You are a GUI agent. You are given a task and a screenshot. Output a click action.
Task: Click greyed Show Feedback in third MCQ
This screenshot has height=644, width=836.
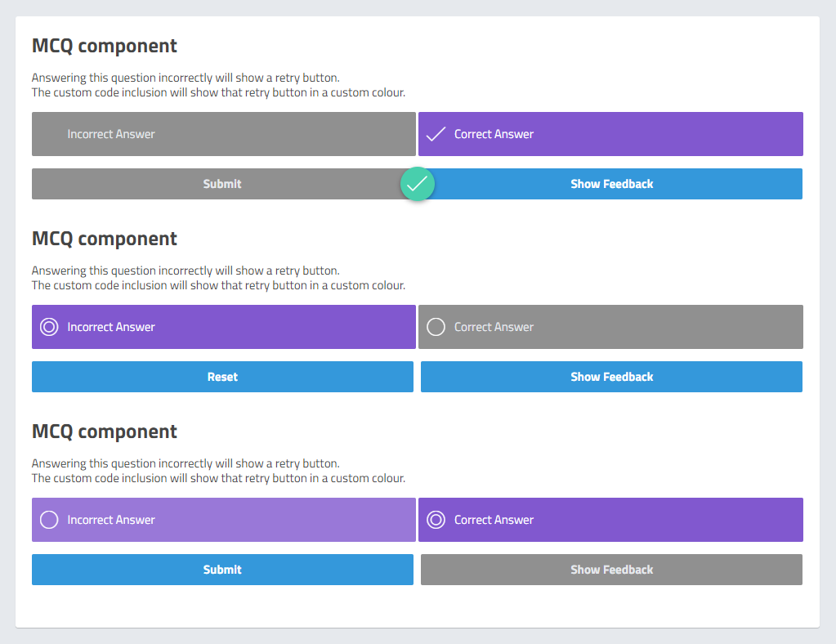pyautogui.click(x=611, y=570)
